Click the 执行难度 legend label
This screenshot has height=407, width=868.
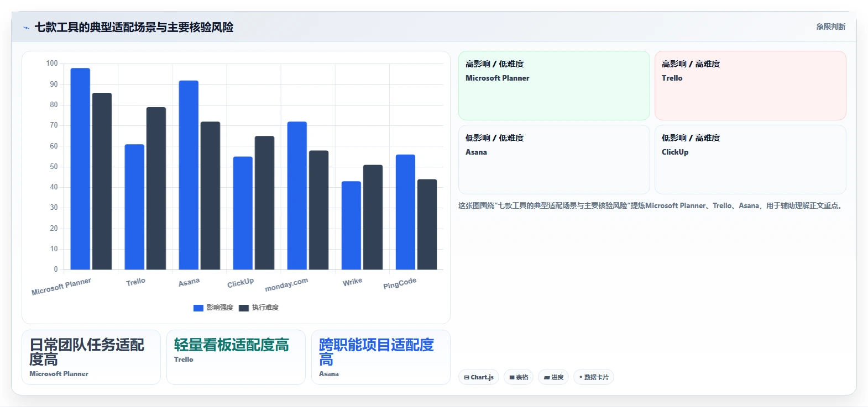[265, 308]
